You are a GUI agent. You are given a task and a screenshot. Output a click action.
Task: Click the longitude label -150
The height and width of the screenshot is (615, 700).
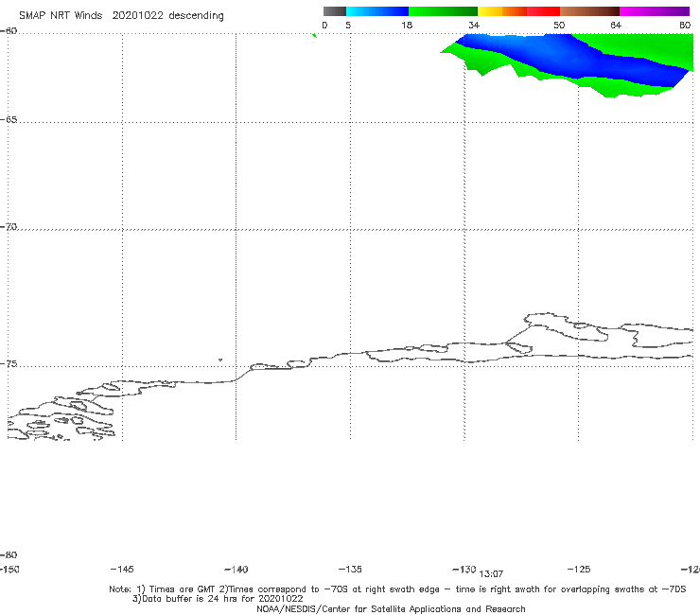click(x=9, y=570)
